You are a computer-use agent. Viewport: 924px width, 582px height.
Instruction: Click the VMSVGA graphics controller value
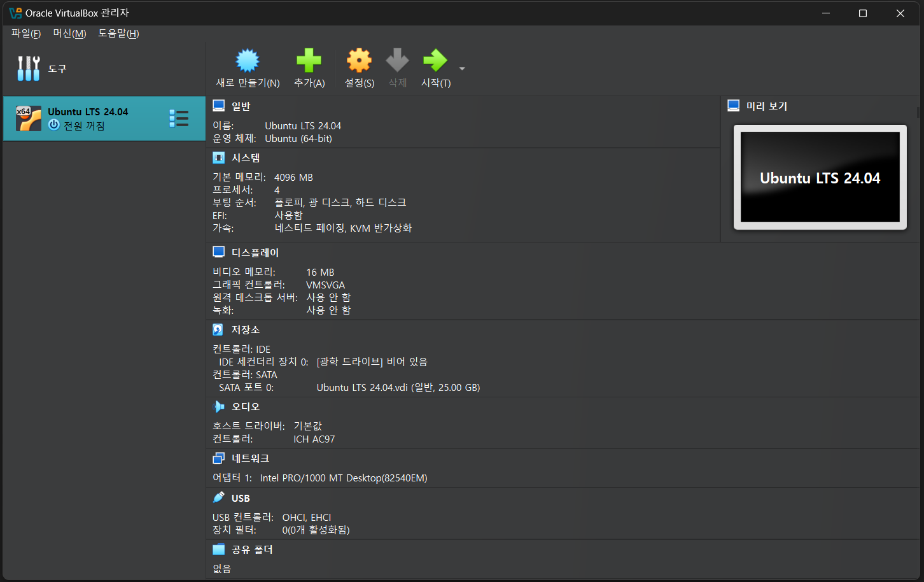click(325, 285)
